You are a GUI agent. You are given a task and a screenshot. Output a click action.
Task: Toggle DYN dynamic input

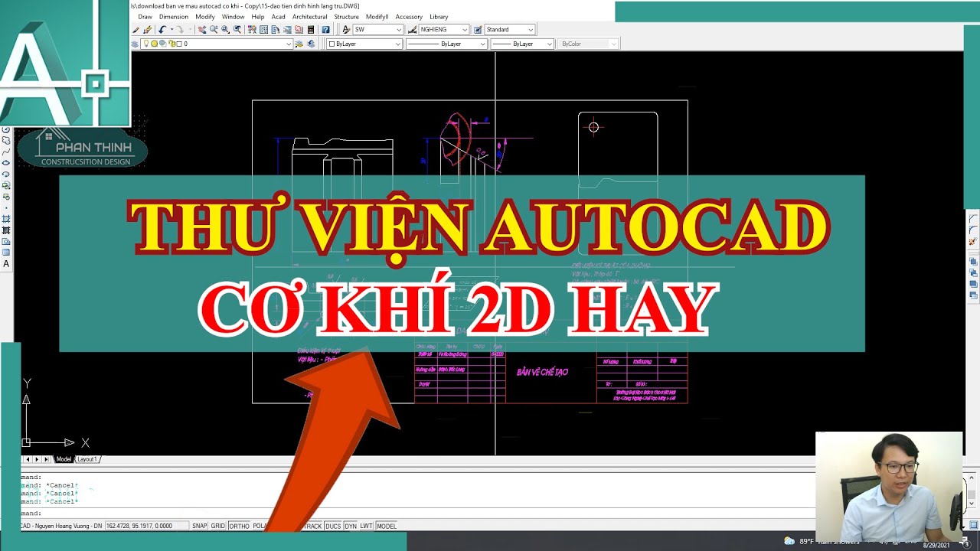[351, 526]
